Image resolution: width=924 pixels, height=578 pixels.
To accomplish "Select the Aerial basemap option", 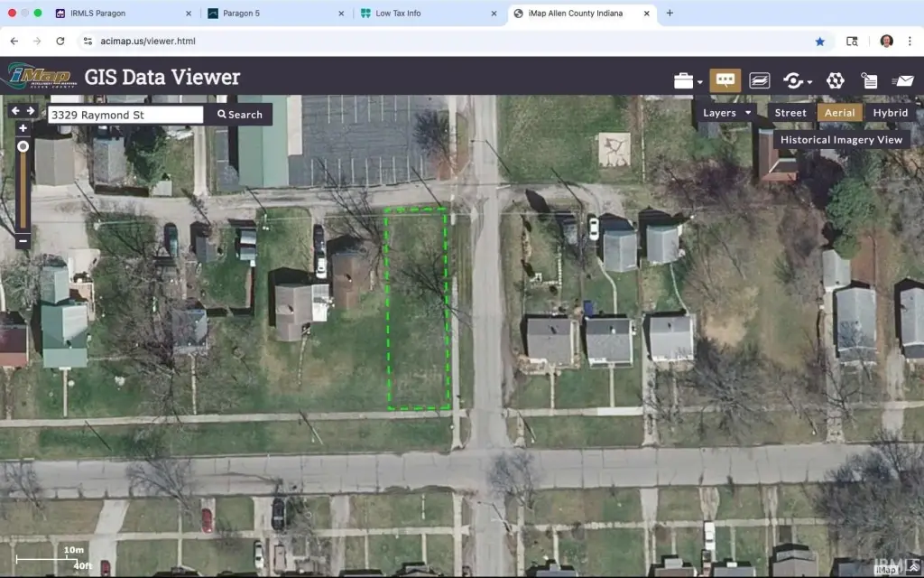I will click(840, 113).
